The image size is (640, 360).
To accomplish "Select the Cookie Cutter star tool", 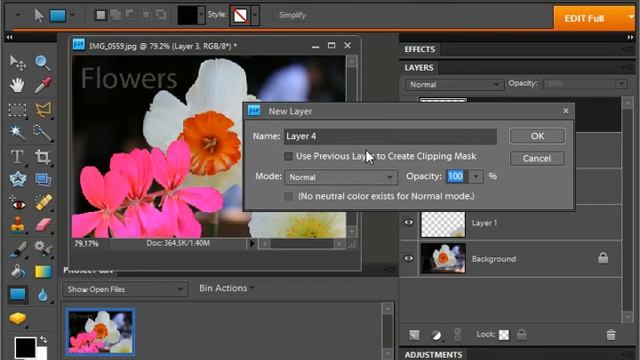I will (18, 180).
